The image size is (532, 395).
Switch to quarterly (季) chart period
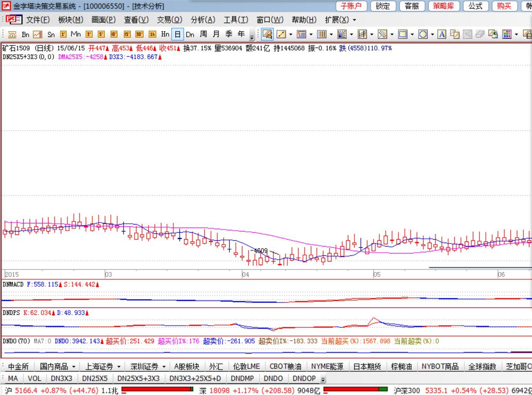[229, 34]
